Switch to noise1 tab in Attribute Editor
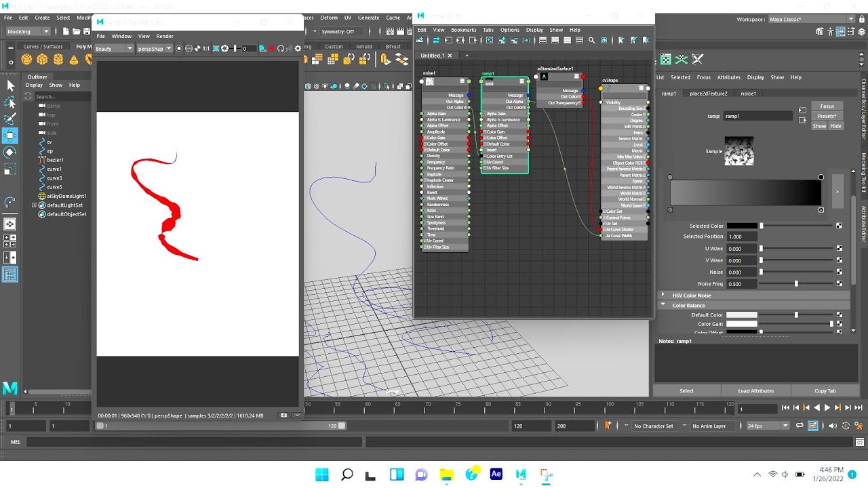Screen dimensions: 868x488 tap(748, 94)
